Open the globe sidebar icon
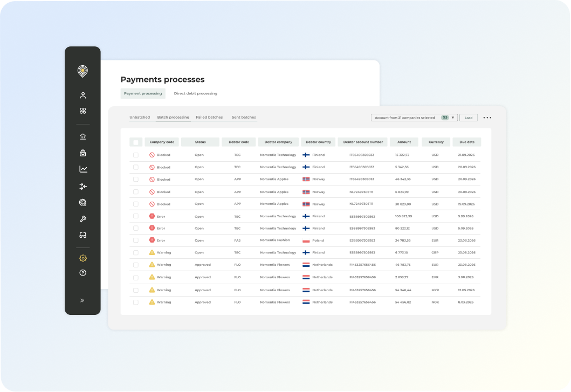Viewport: 571px width, 392px height. click(x=83, y=203)
